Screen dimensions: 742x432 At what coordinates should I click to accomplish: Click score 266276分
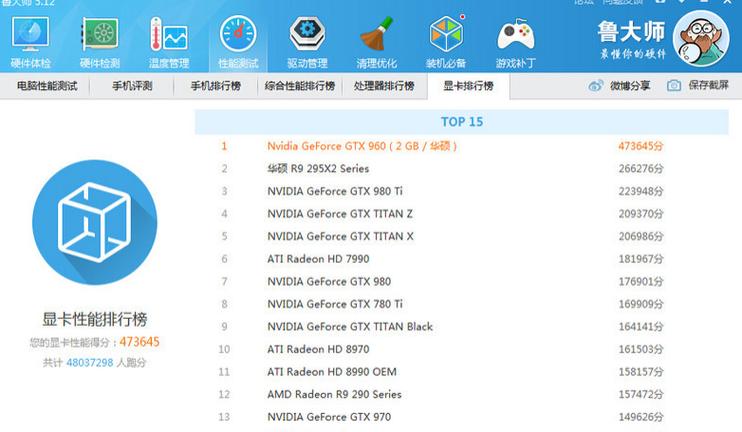point(641,169)
